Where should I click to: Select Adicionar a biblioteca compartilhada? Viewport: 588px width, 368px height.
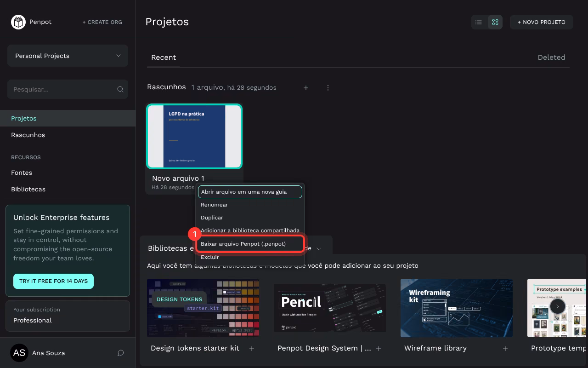250,230
